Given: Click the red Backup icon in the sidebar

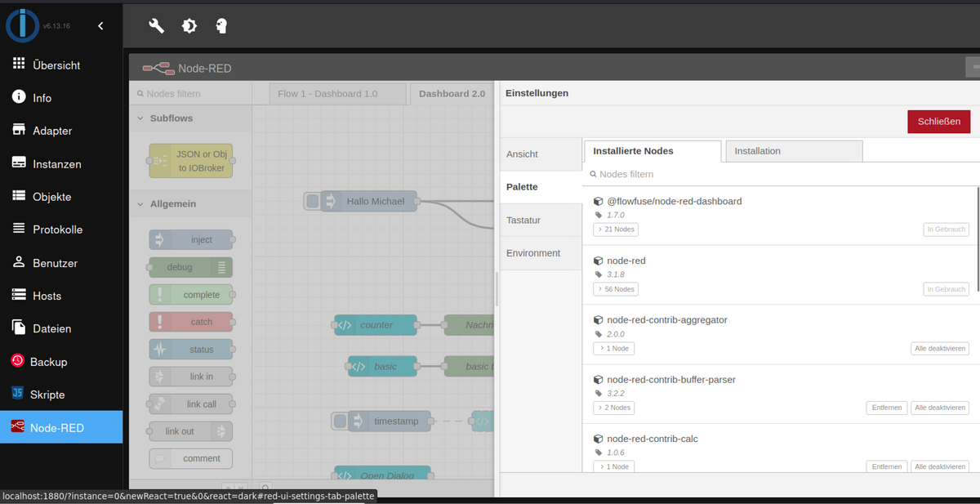Looking at the screenshot, I should click(x=17, y=361).
